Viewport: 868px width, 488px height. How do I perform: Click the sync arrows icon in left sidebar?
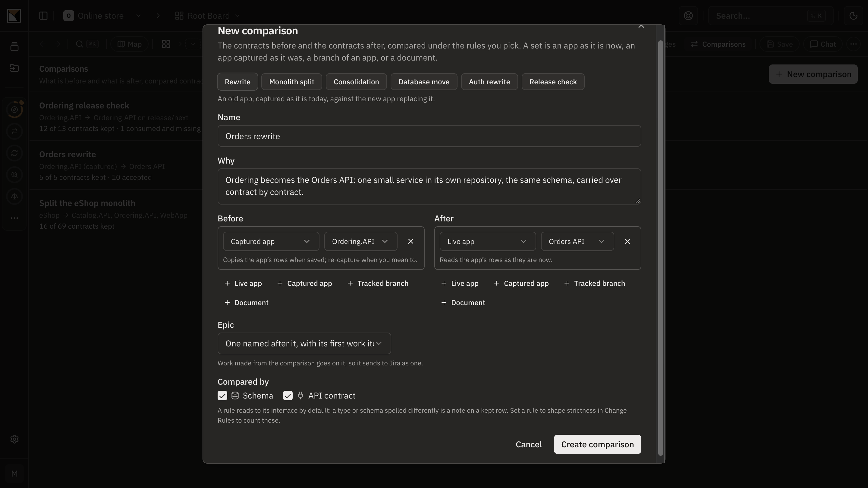click(x=14, y=153)
